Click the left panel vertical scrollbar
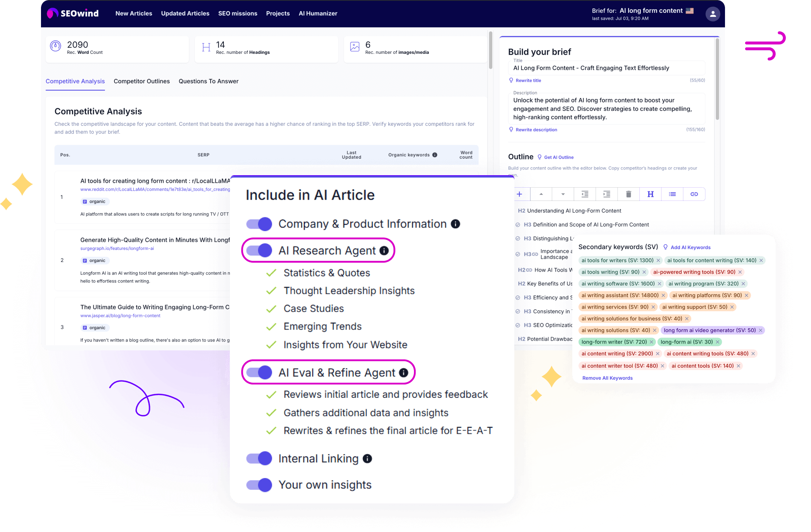Image resolution: width=811 pixels, height=532 pixels. (x=491, y=51)
